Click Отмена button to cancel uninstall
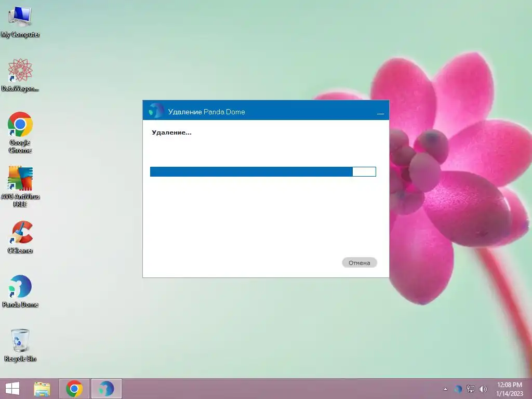 click(x=360, y=262)
